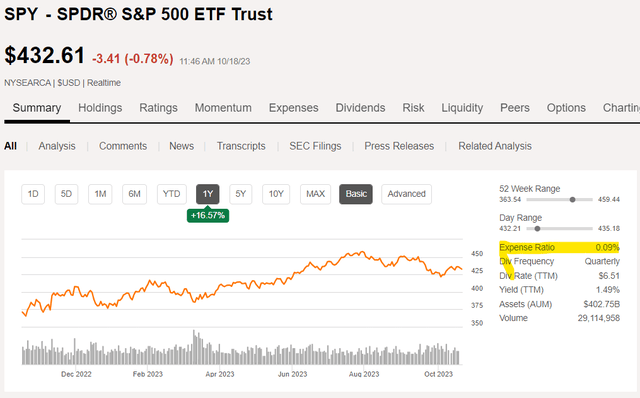Select the YTD chart range
The image size is (640, 398).
(171, 194)
